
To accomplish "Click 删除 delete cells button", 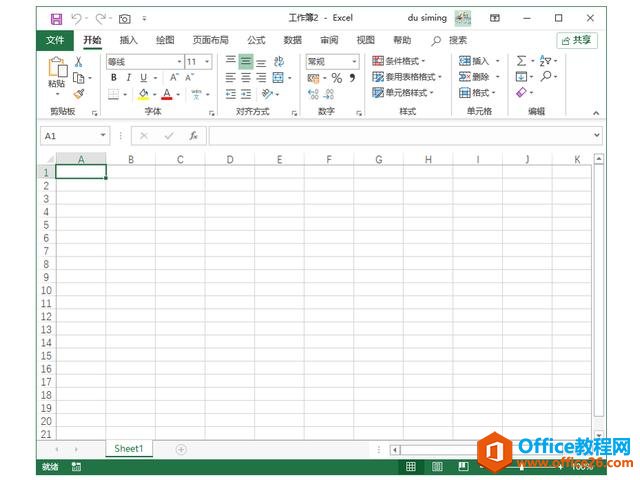I will [x=474, y=77].
